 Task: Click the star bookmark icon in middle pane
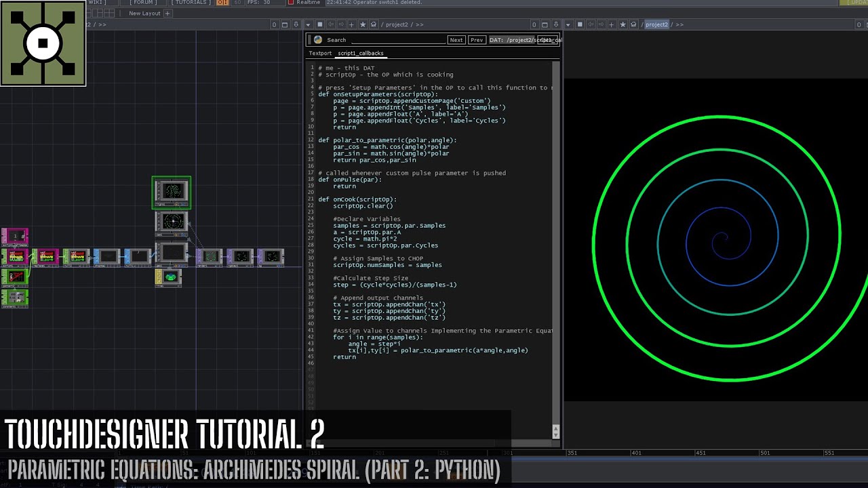tap(363, 24)
